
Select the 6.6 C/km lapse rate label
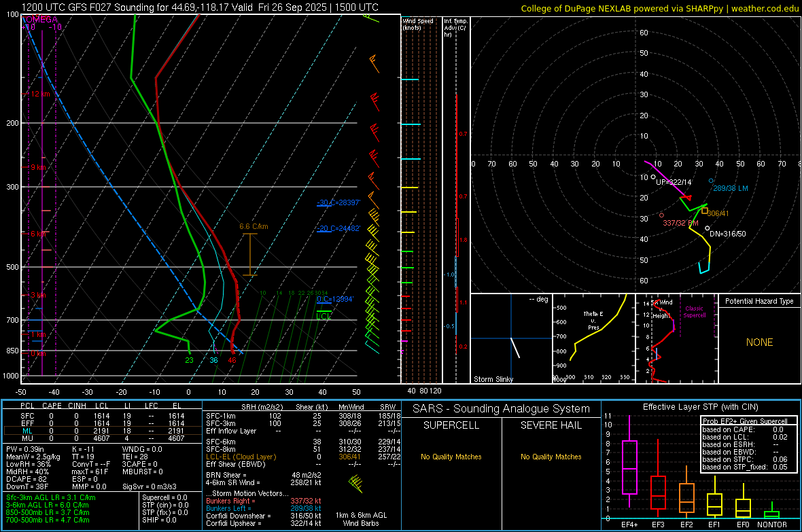coord(254,226)
